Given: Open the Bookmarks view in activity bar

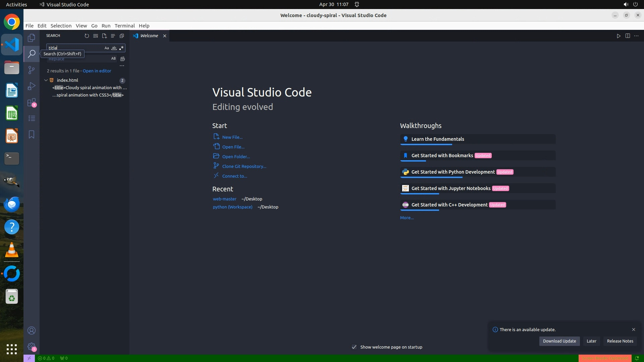Looking at the screenshot, I should pyautogui.click(x=32, y=134).
